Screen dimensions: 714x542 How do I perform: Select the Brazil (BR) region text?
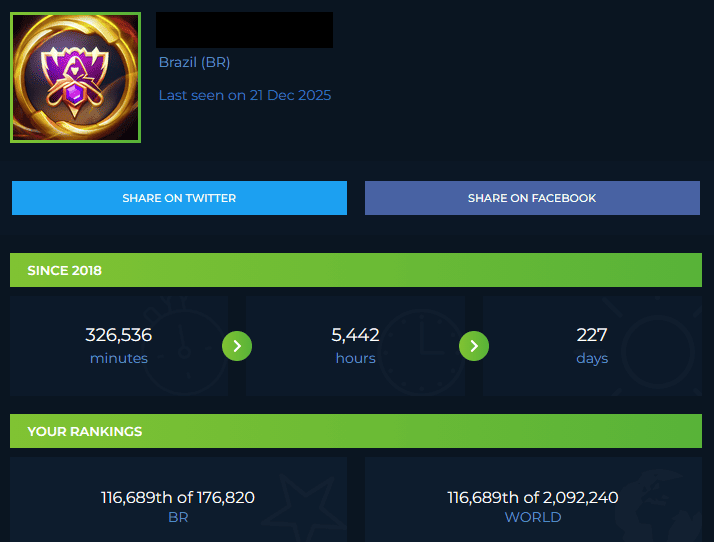194,62
